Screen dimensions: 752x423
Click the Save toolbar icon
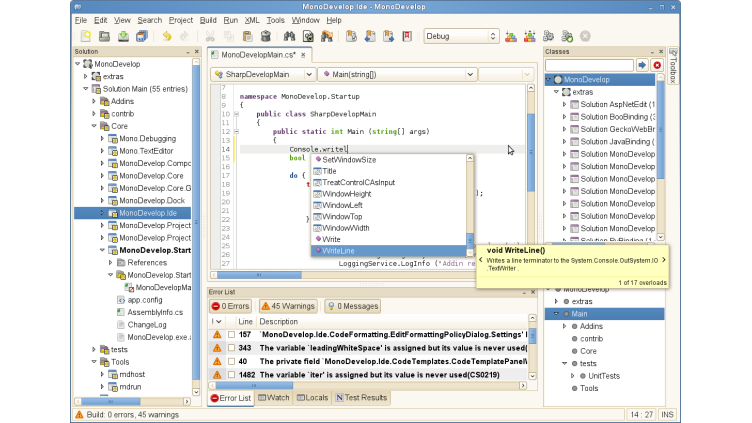(123, 36)
